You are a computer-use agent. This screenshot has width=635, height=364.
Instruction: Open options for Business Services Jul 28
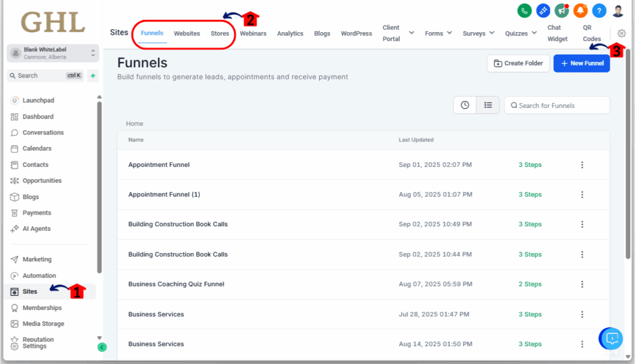(x=582, y=314)
